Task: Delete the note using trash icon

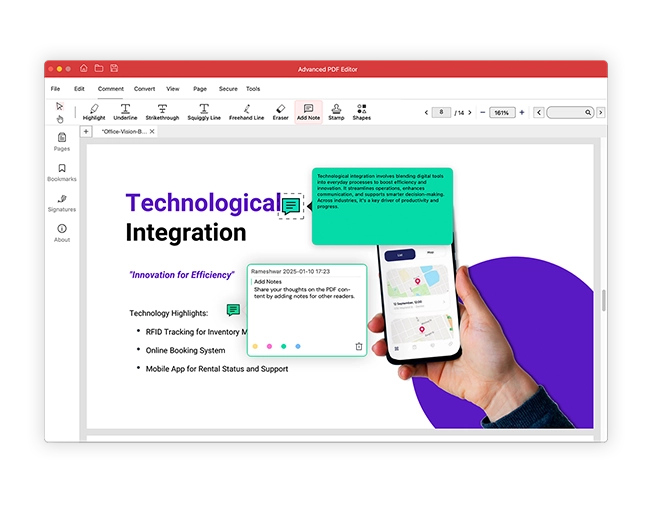Action: click(x=359, y=346)
